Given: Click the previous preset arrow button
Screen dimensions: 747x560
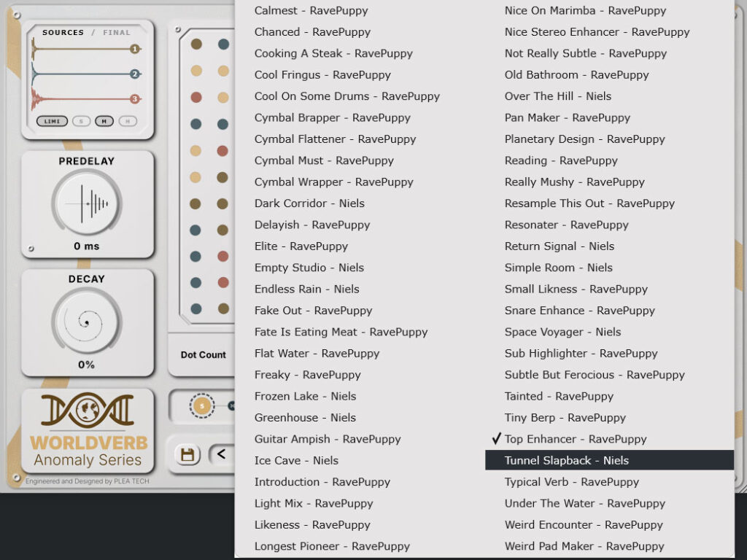Looking at the screenshot, I should click(222, 454).
